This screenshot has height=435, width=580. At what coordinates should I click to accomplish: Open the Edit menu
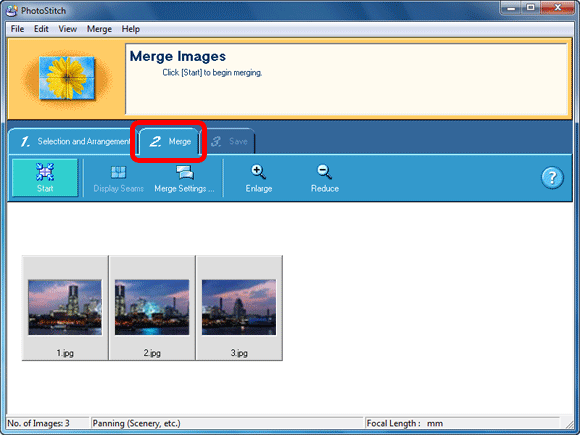pos(41,29)
